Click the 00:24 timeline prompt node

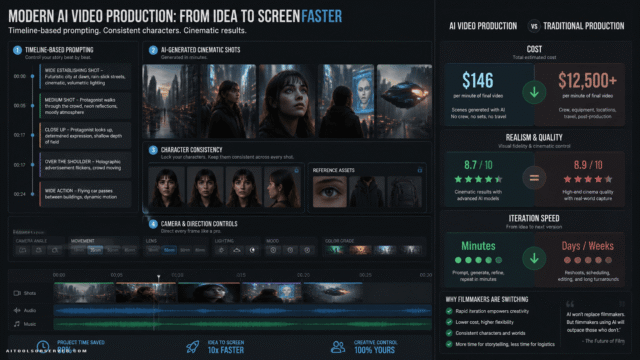(32, 194)
